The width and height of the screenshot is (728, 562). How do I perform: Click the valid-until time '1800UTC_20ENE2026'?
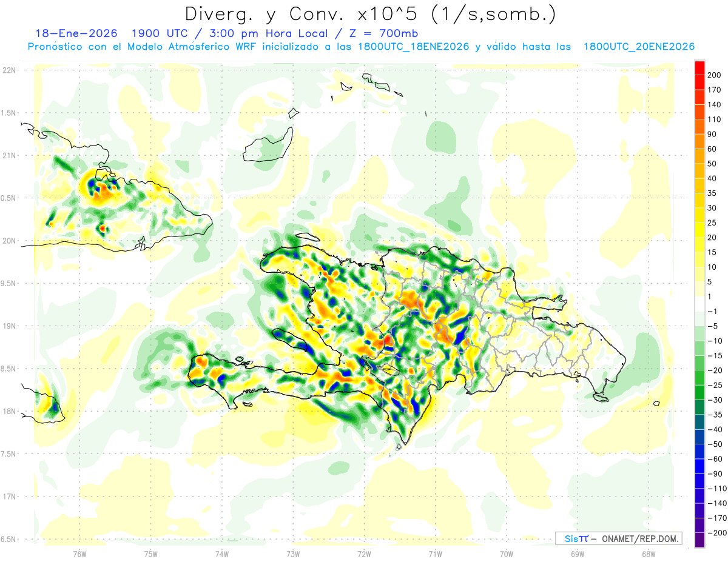click(638, 47)
